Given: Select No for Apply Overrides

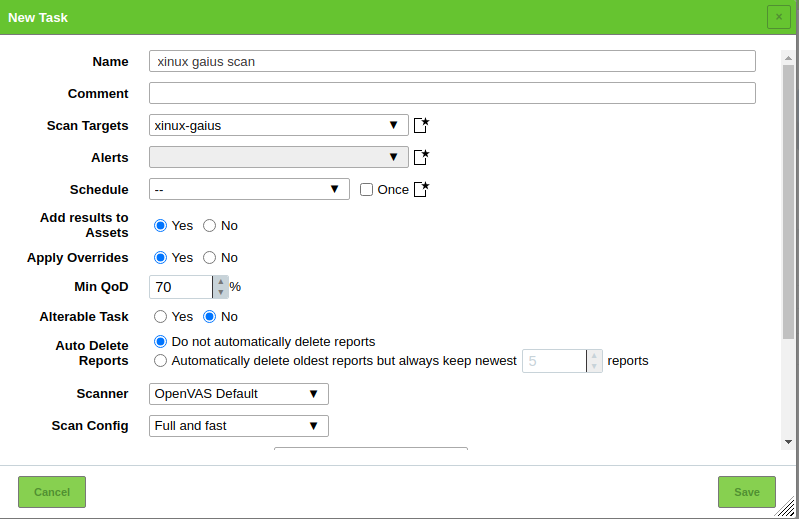Looking at the screenshot, I should [210, 257].
